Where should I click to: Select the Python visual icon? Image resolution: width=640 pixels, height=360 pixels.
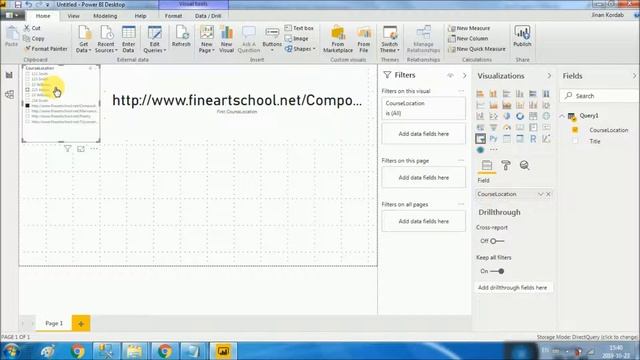point(493,138)
